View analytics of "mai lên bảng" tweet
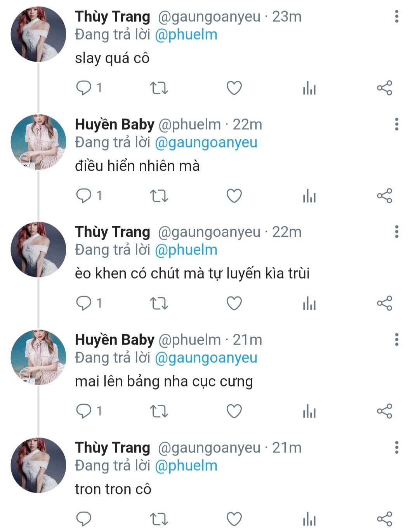 [309, 411]
